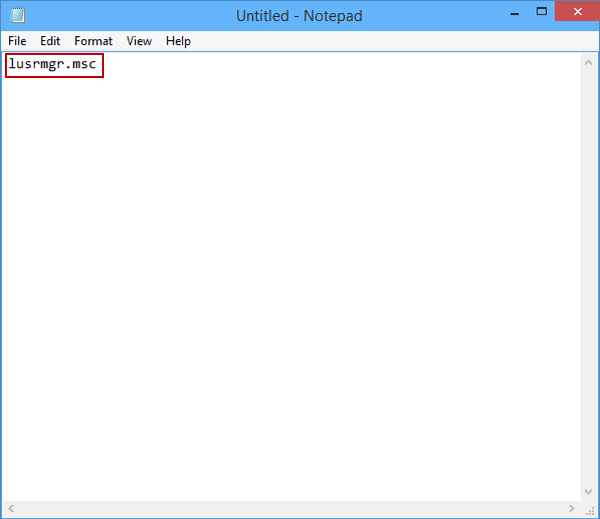Open the Format menu
600x519 pixels.
pyautogui.click(x=93, y=41)
